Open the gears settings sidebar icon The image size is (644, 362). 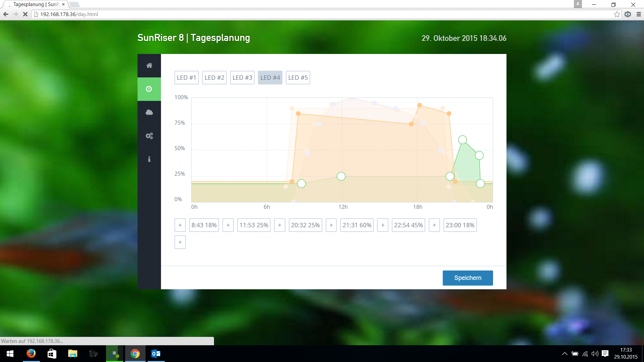click(149, 136)
